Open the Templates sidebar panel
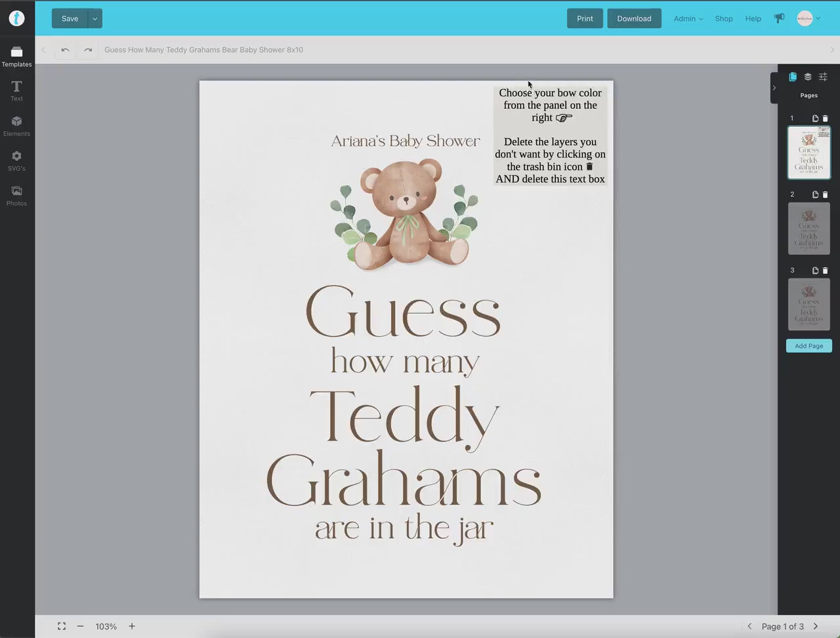Viewport: 840px width, 638px height. pyautogui.click(x=16, y=56)
